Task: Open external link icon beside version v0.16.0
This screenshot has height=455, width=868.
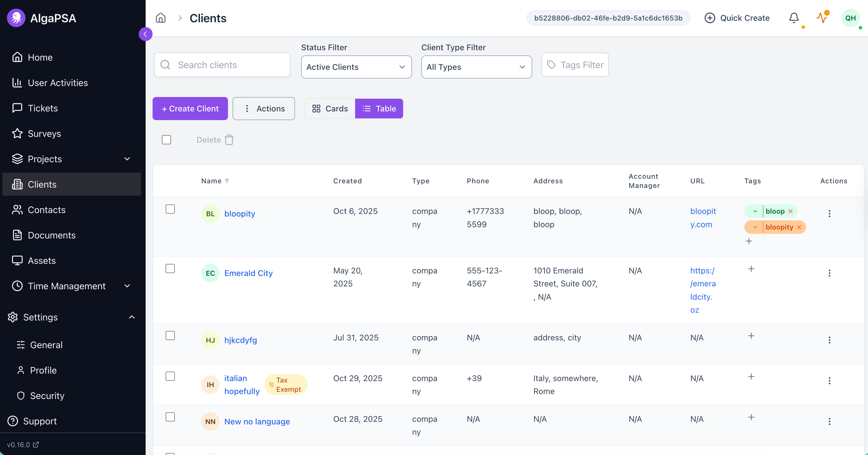Action: point(36,445)
